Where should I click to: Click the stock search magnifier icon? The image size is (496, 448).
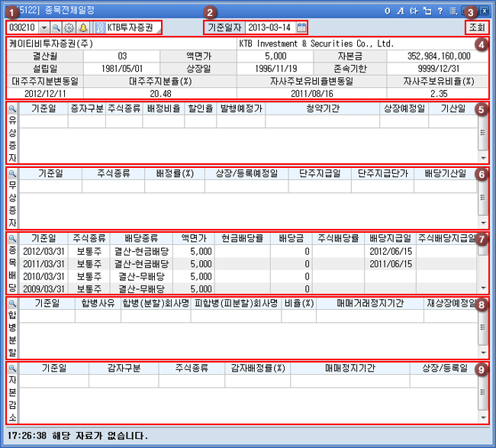coord(56,27)
